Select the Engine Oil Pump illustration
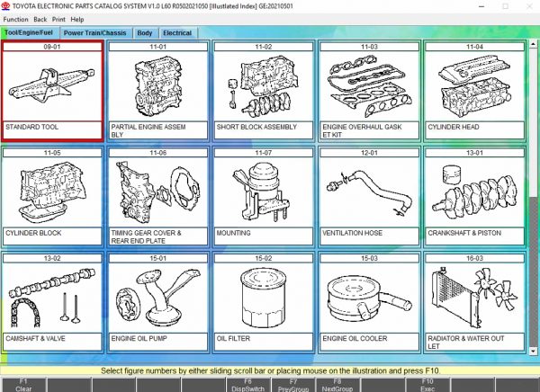 [x=157, y=298]
